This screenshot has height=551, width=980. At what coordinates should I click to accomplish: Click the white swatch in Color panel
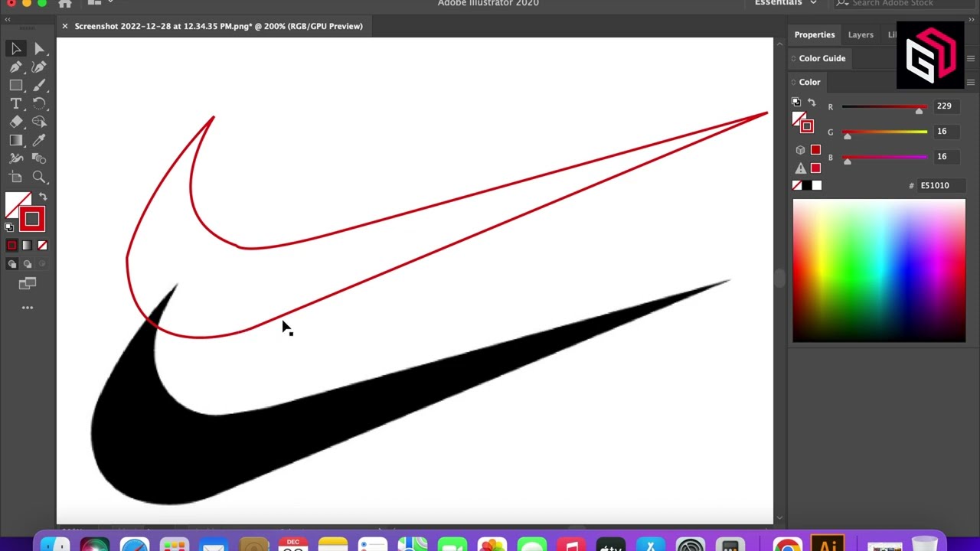click(x=817, y=185)
